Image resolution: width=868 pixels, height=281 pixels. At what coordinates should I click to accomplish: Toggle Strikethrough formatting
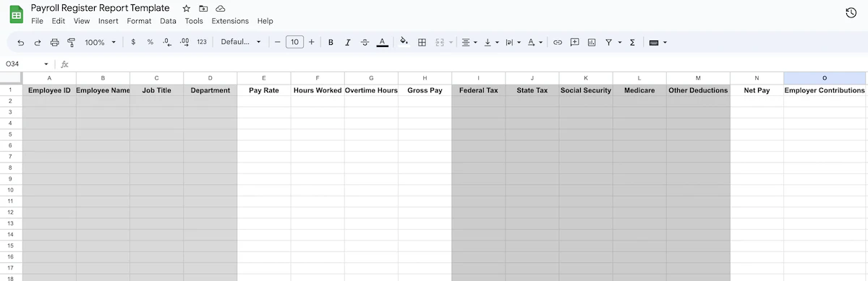[365, 43]
